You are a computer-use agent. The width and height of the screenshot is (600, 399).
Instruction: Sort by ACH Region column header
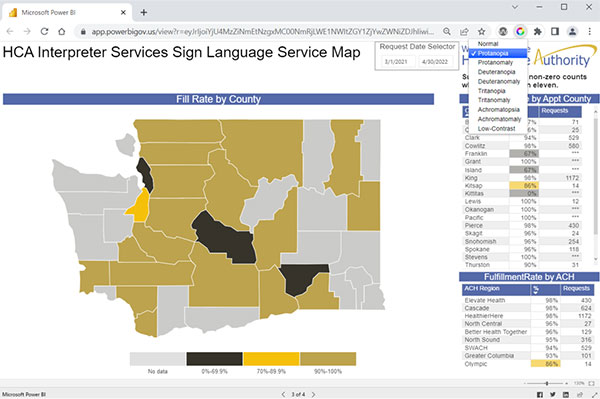tap(496, 289)
